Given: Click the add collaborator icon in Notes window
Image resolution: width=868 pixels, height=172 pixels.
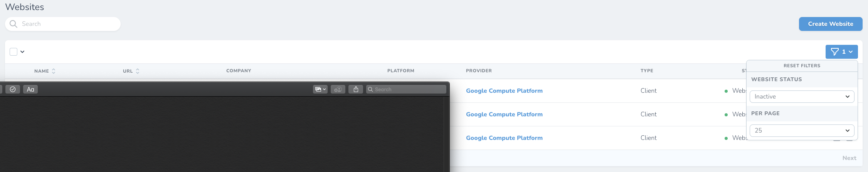Looking at the screenshot, I should pyautogui.click(x=338, y=89).
